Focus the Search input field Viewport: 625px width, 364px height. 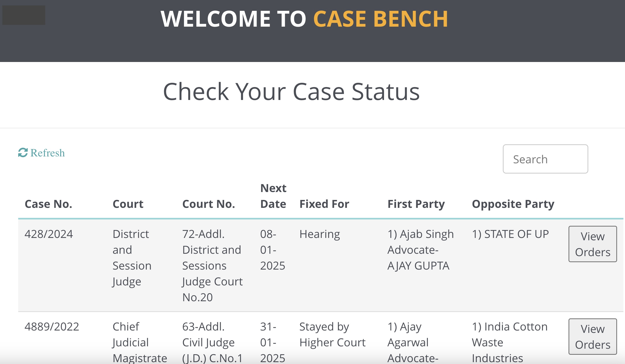[545, 159]
